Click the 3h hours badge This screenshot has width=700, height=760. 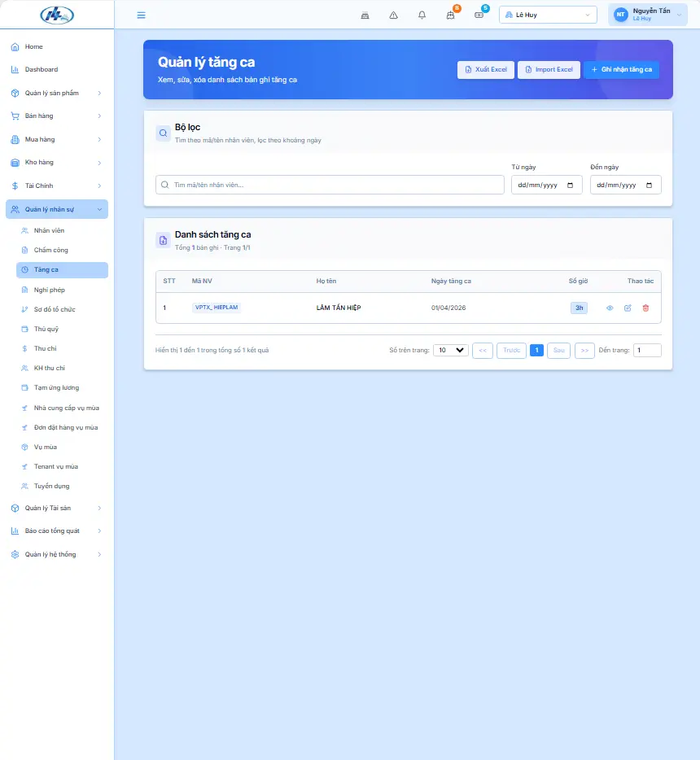pos(579,308)
